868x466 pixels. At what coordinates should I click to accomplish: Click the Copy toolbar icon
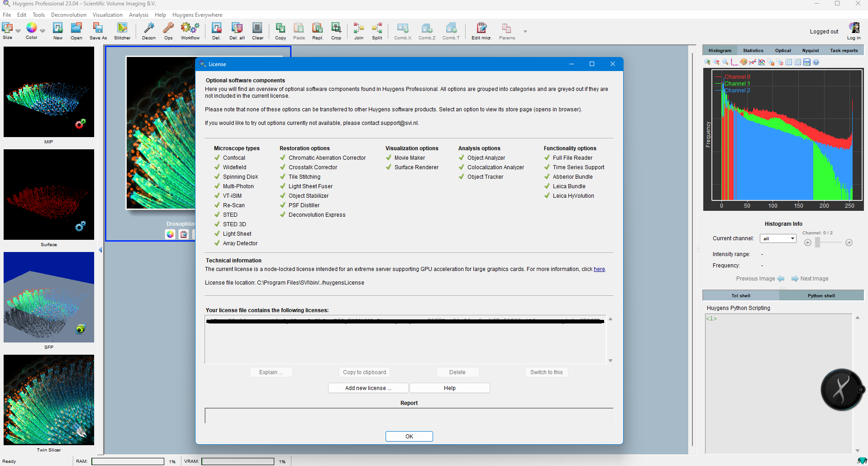tap(281, 31)
